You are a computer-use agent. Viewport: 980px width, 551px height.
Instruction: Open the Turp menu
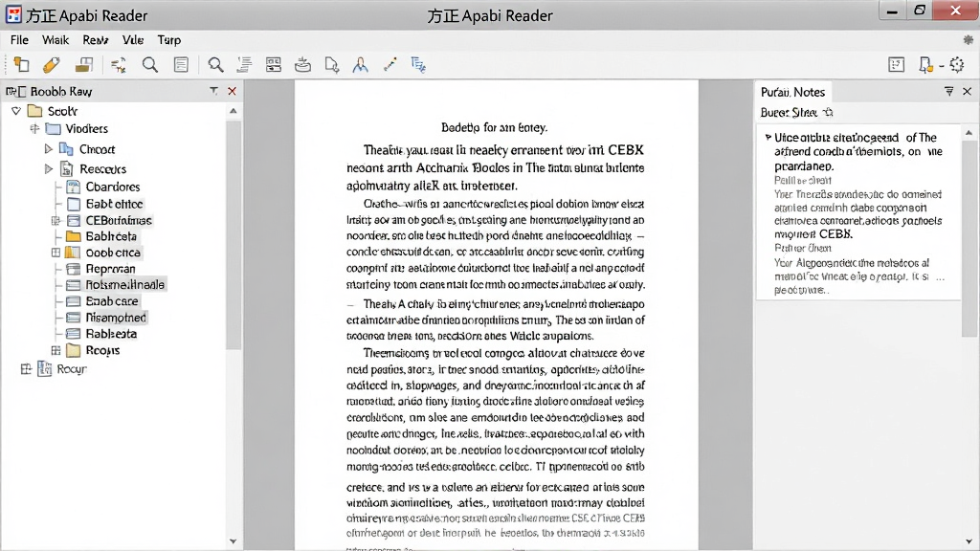tap(168, 40)
